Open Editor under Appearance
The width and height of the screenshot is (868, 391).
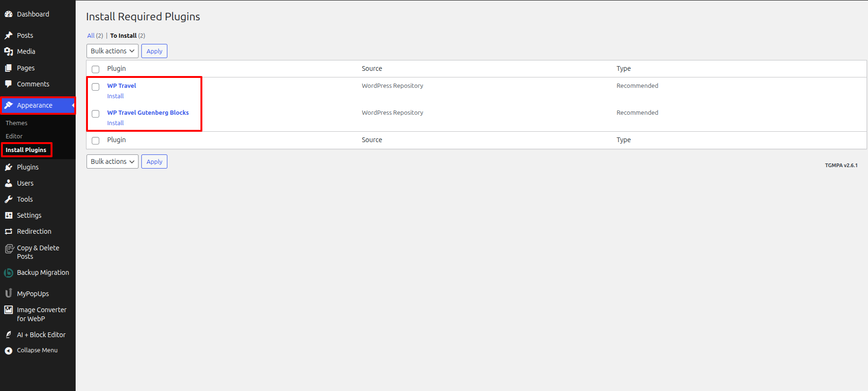[14, 136]
